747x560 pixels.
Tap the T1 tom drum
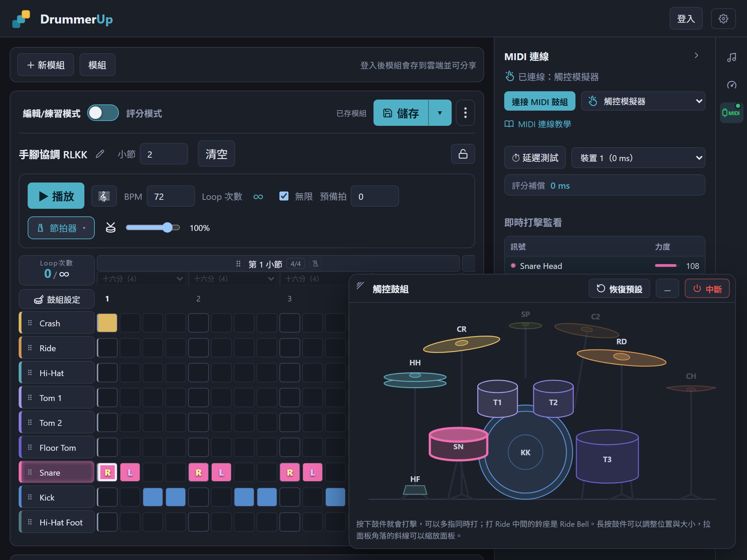pos(497,398)
